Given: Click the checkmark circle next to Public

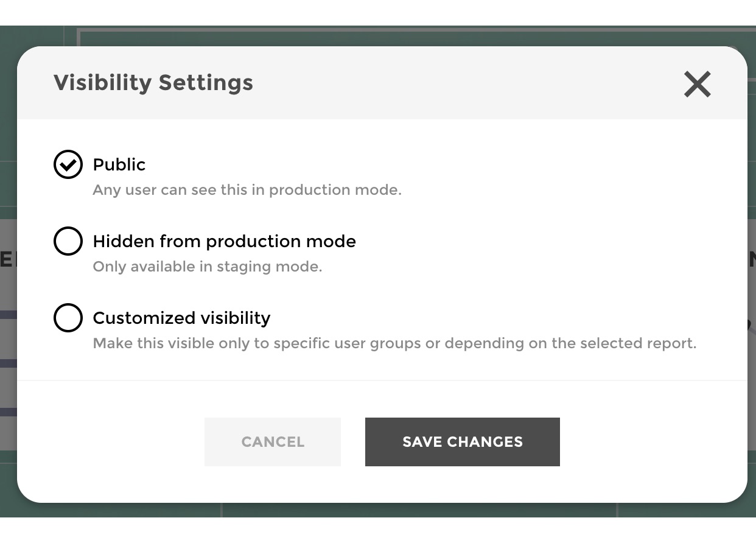Looking at the screenshot, I should point(68,164).
